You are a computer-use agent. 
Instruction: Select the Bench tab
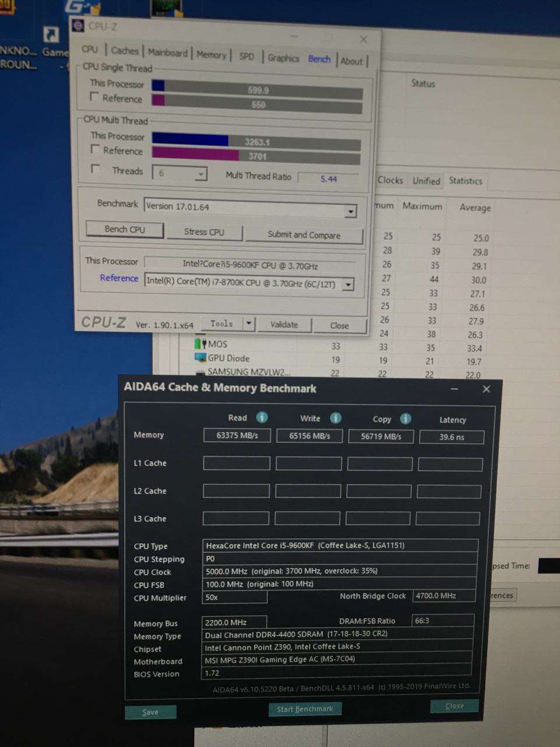319,59
